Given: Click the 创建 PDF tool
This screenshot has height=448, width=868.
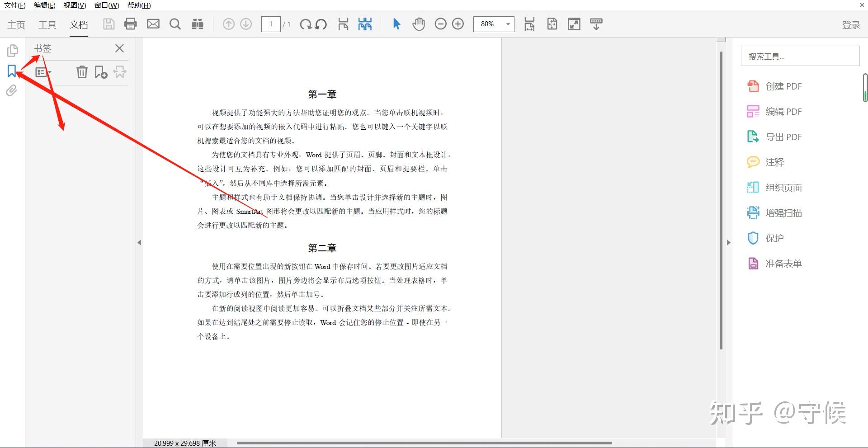Looking at the screenshot, I should pyautogui.click(x=774, y=86).
